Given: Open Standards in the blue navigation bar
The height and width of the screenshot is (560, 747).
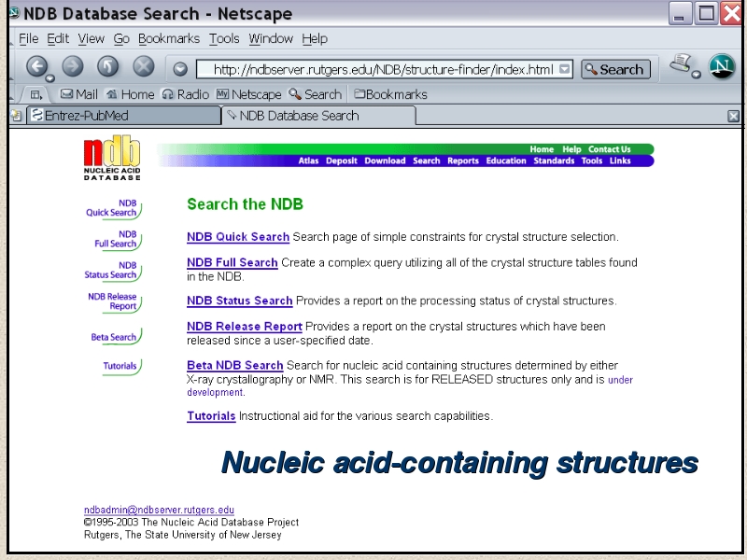Looking at the screenshot, I should pos(554,161).
